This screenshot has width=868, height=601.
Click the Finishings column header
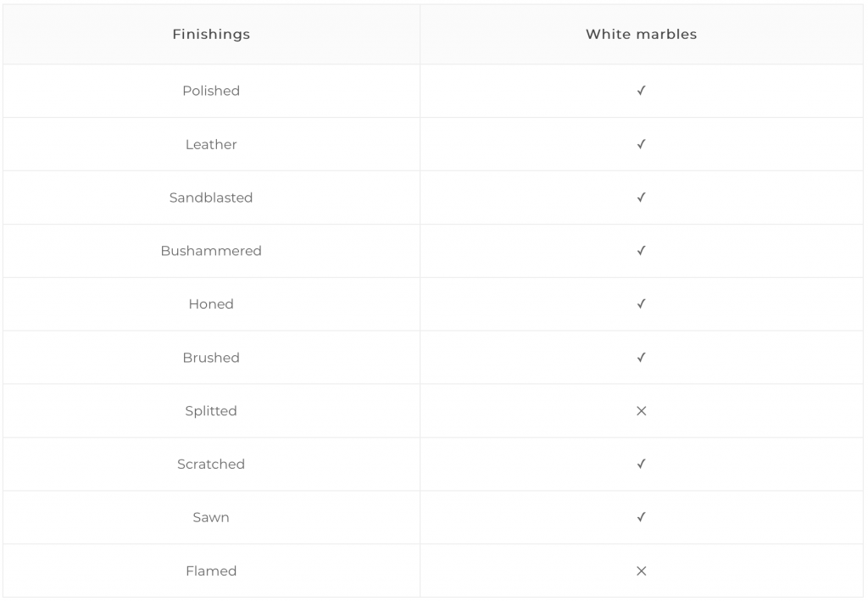click(211, 34)
